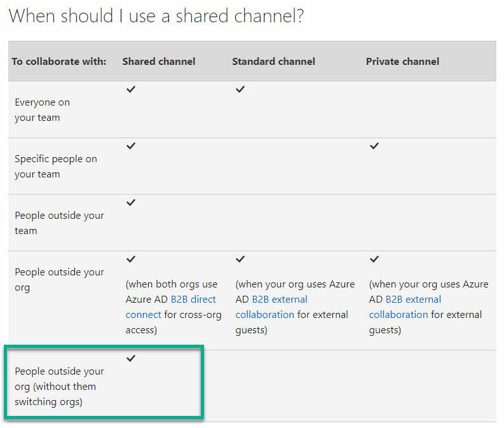
Task: Open B2B external collaboration link under Standard channel
Action: (271, 307)
